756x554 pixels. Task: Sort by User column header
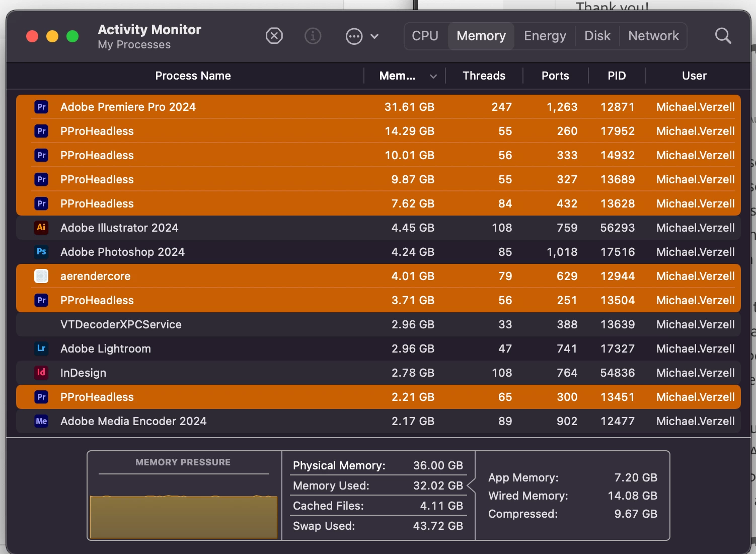point(694,76)
